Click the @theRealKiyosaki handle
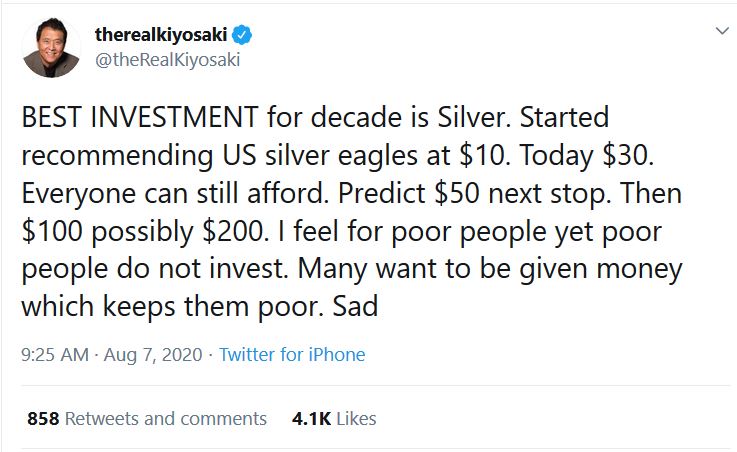 click(x=167, y=59)
